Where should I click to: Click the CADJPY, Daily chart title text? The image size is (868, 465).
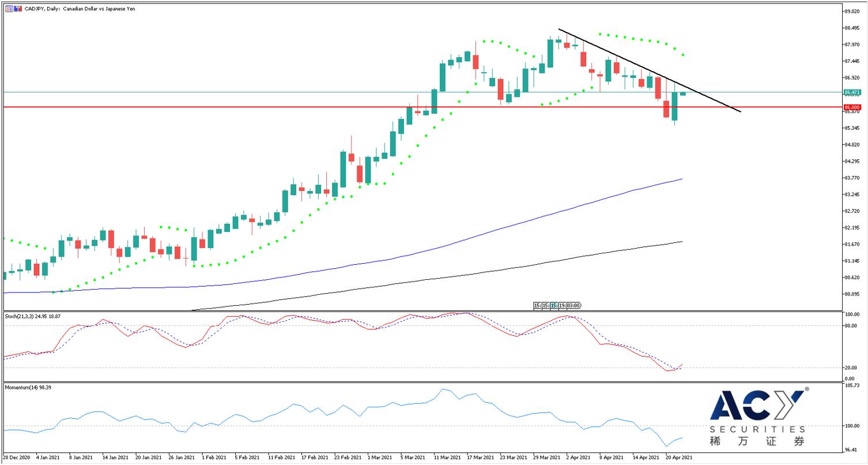pyautogui.click(x=80, y=9)
